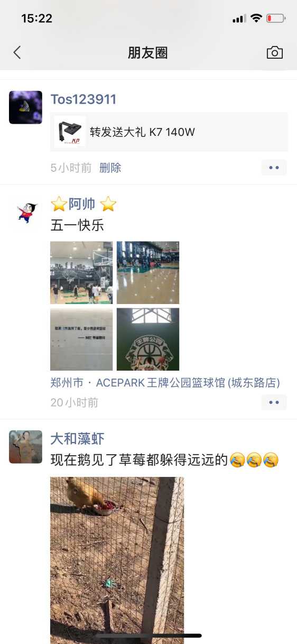Image resolution: width=297 pixels, height=644 pixels.
Task: Open the chicken behind fence photo
Action: pyautogui.click(x=117, y=560)
